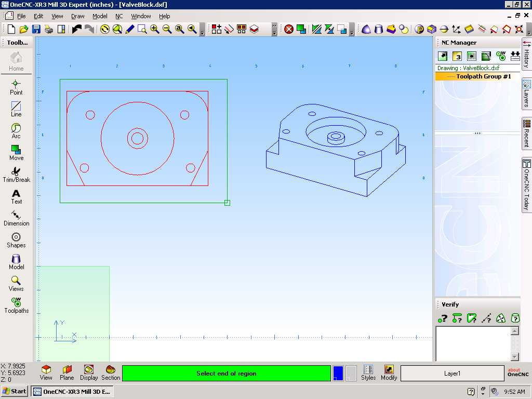
Task: Open the OneCNC Today side tab
Action: pos(527,185)
